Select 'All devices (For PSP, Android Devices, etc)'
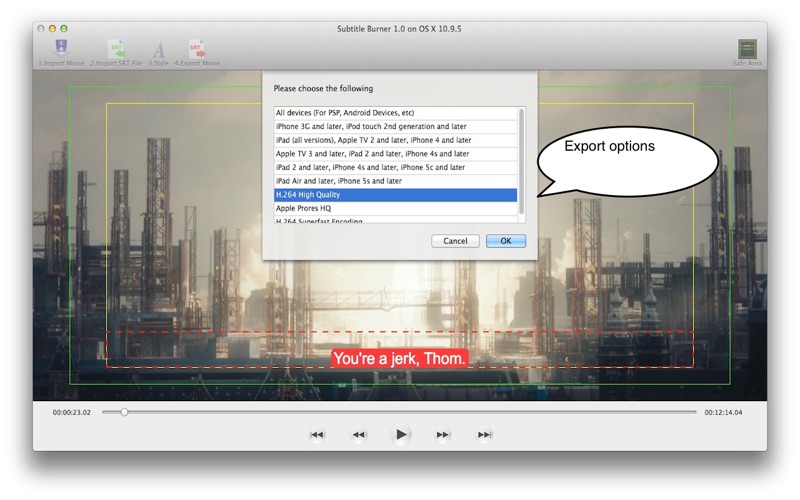Viewport: 800px width, 500px height. 395,113
